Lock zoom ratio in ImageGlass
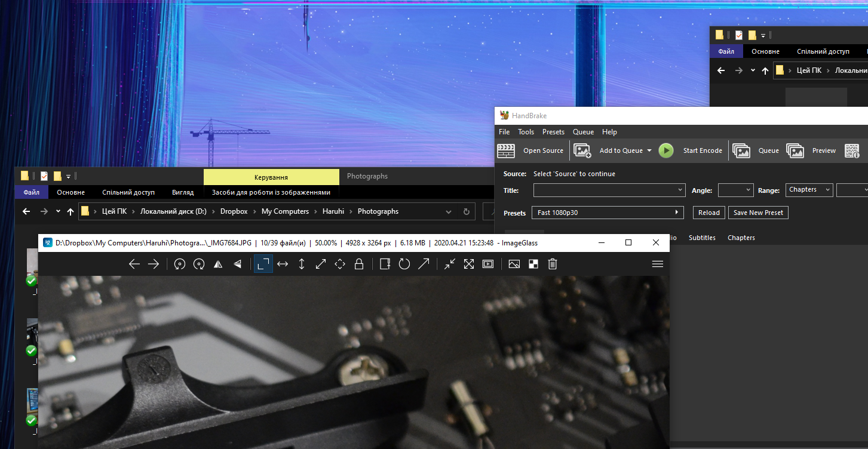Viewport: 868px width, 449px height. tap(359, 264)
